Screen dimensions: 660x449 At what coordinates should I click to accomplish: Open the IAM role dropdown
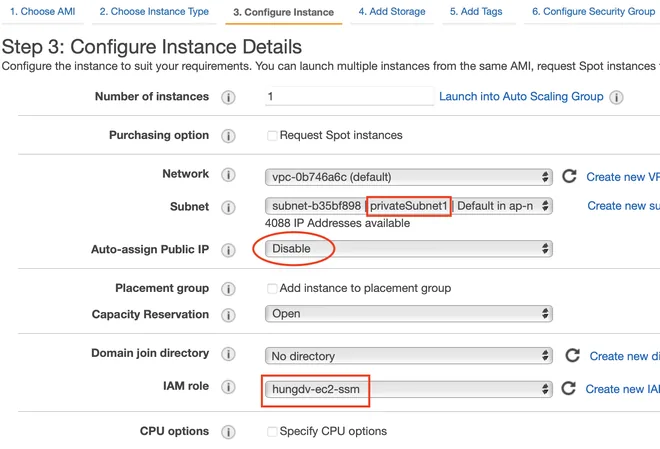click(x=409, y=389)
